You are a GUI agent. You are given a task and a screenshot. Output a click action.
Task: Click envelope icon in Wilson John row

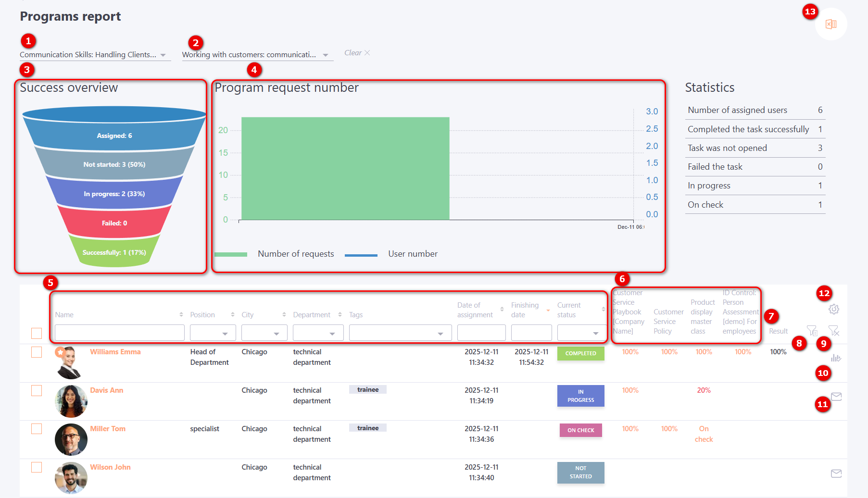point(836,473)
